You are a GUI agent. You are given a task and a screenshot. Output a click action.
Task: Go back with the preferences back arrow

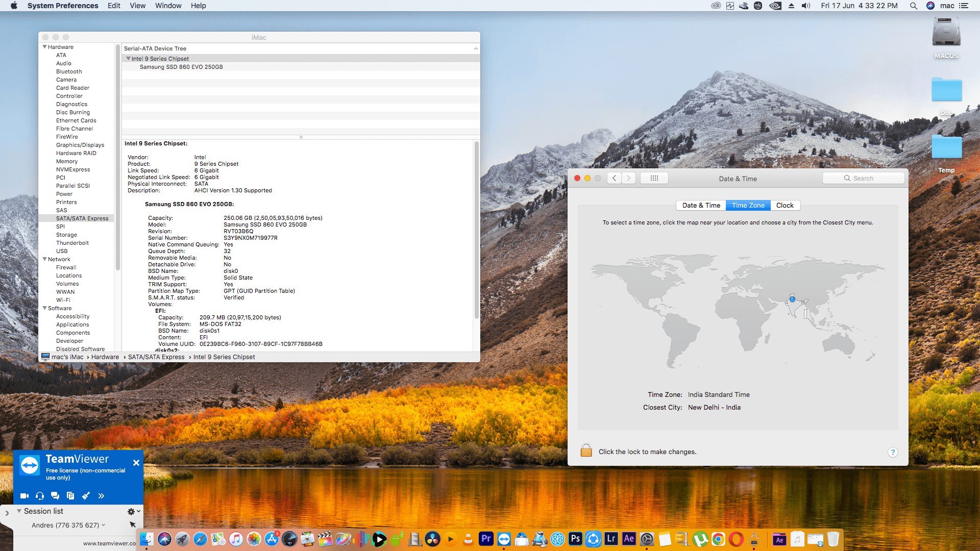pyautogui.click(x=614, y=178)
